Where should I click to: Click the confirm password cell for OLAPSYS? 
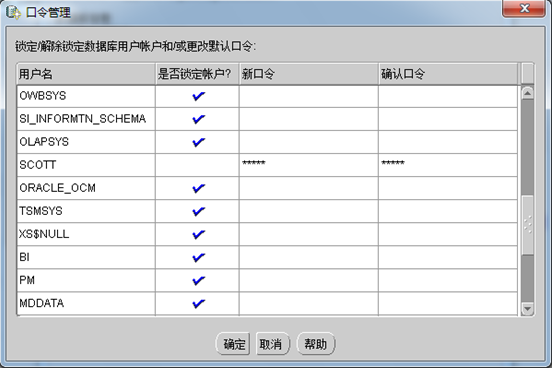(x=448, y=142)
